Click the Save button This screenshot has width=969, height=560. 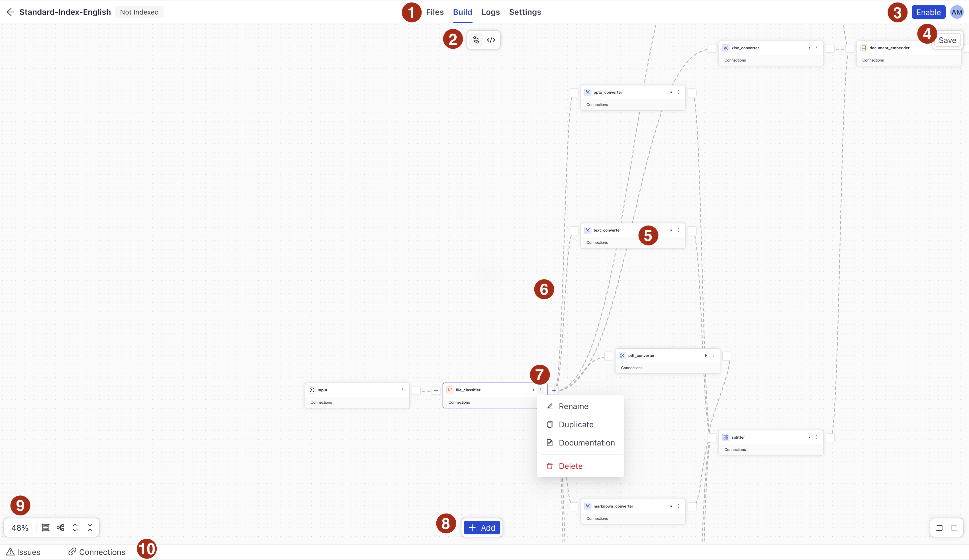tap(947, 40)
